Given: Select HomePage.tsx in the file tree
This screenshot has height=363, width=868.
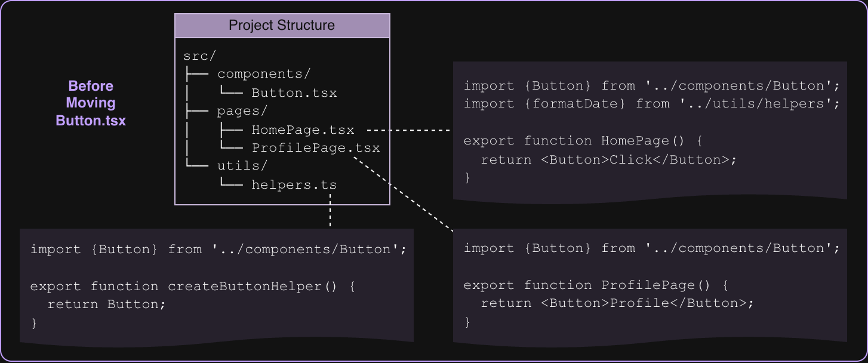Looking at the screenshot, I should pos(303,130).
